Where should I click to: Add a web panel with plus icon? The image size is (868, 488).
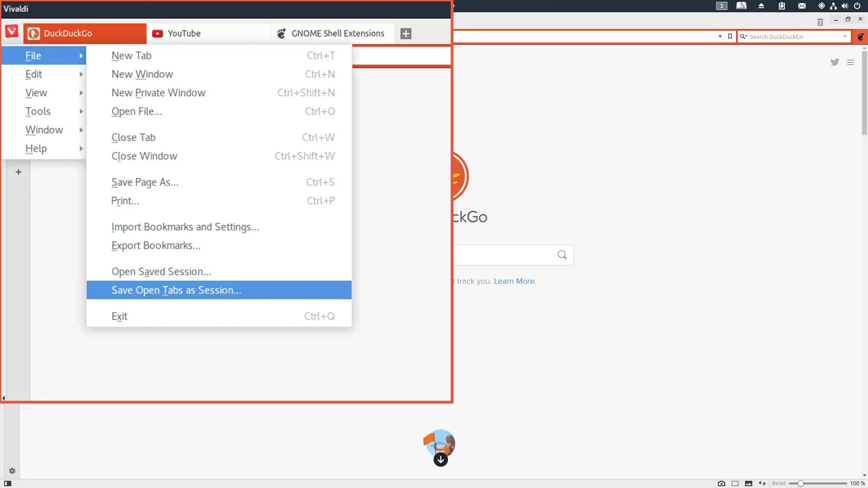click(x=19, y=172)
